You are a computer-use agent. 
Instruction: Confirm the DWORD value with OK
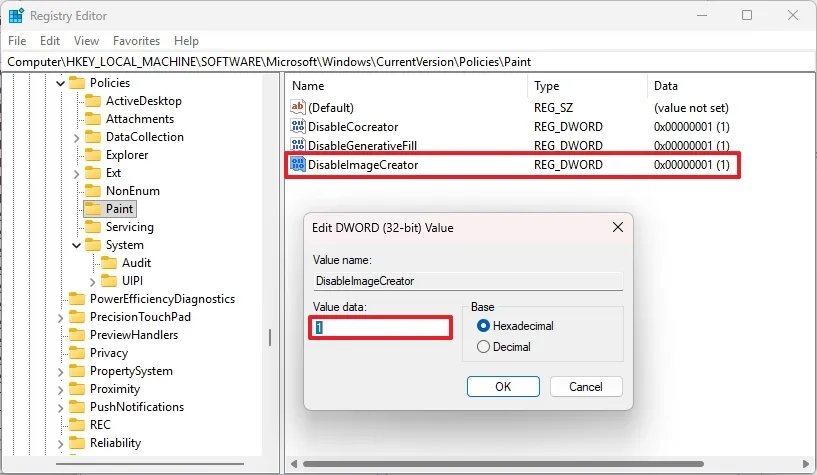pyautogui.click(x=503, y=386)
